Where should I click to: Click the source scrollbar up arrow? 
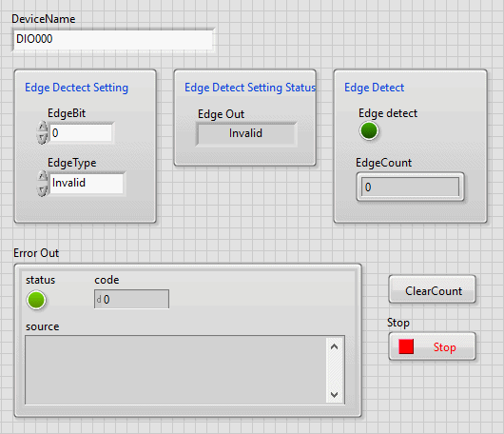pos(335,346)
